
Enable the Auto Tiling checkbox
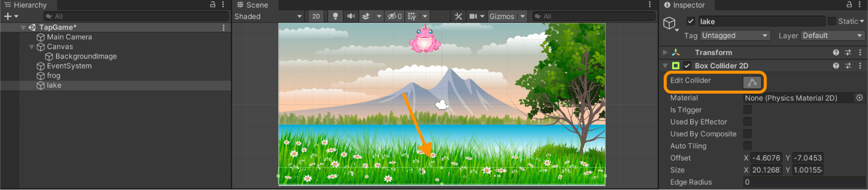tap(747, 146)
